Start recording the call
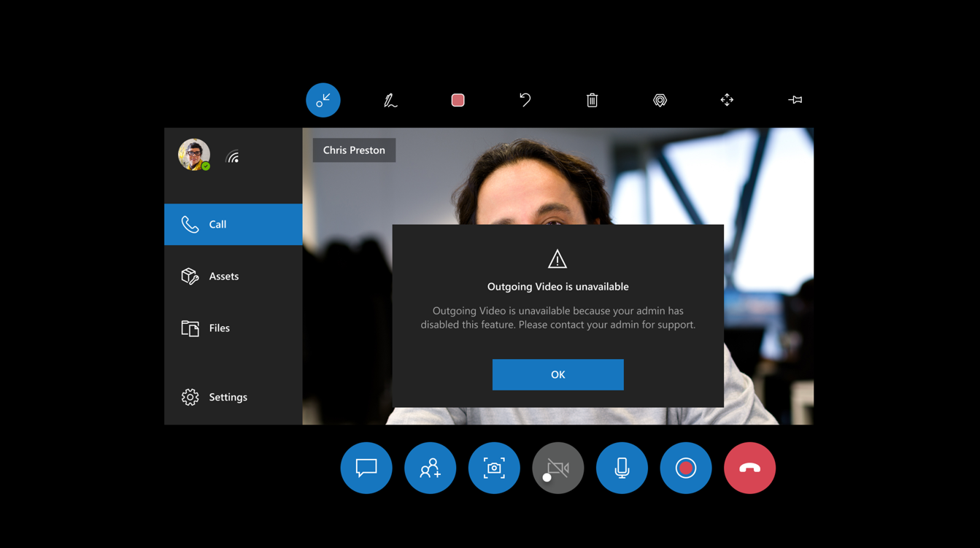 (686, 468)
